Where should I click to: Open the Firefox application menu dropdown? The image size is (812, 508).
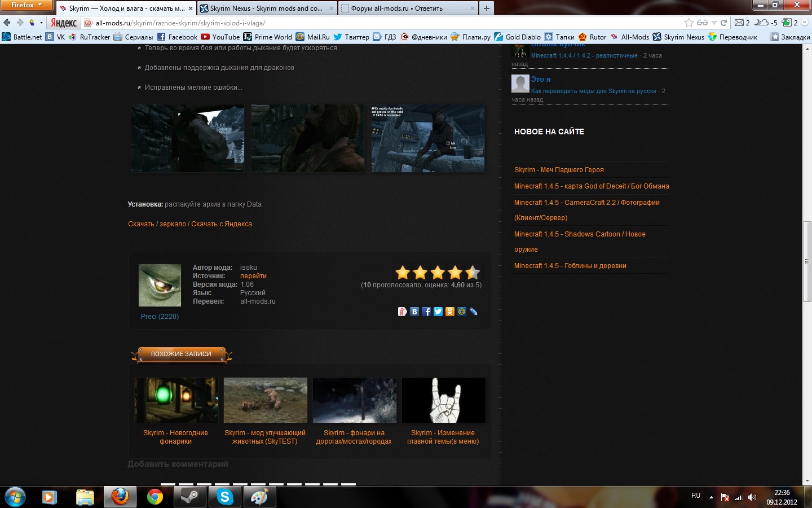[x=26, y=5]
